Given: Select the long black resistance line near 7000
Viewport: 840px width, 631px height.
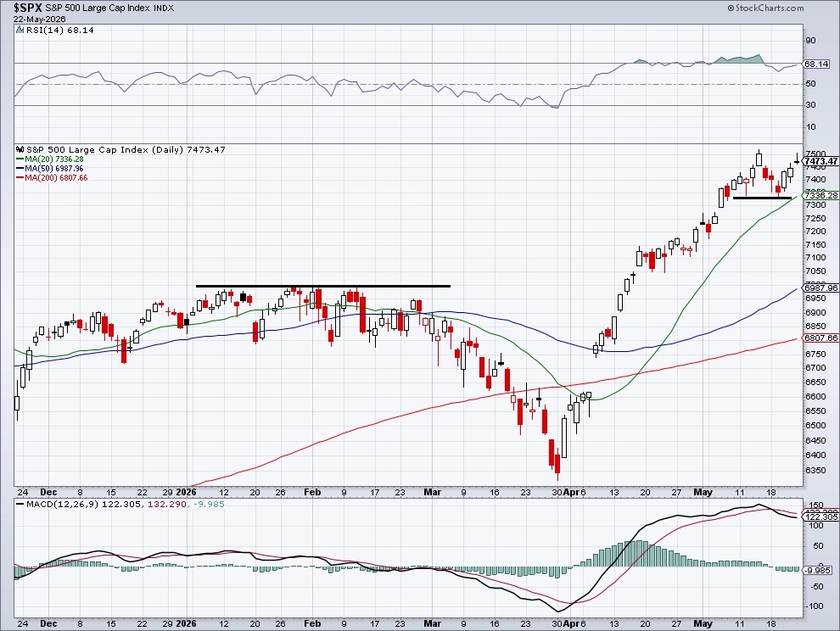Looking at the screenshot, I should tap(323, 286).
